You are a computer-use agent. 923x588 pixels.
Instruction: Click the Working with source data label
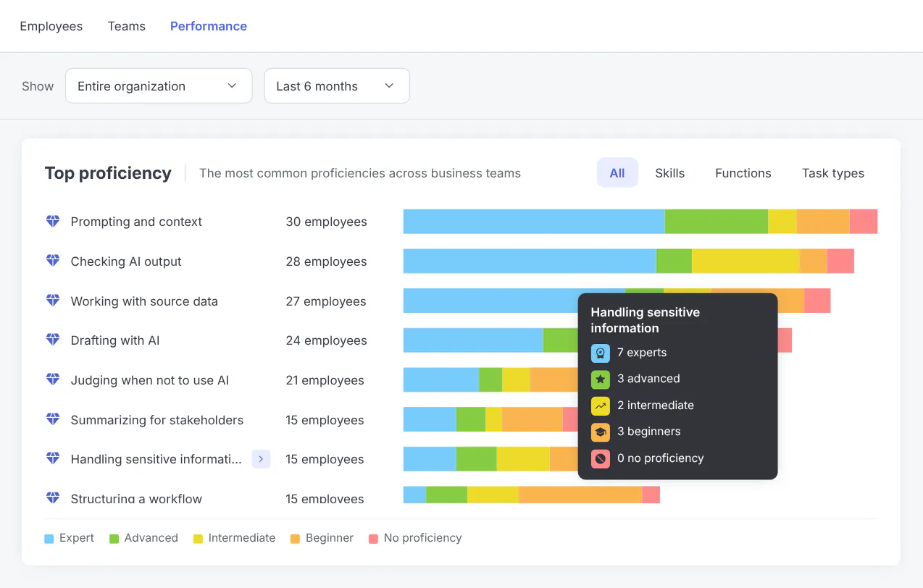144,301
